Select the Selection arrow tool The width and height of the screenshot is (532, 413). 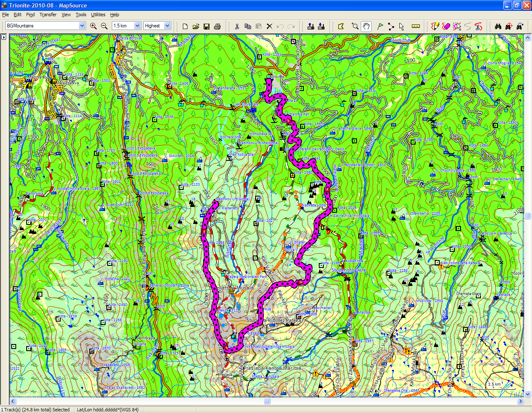pos(401,26)
